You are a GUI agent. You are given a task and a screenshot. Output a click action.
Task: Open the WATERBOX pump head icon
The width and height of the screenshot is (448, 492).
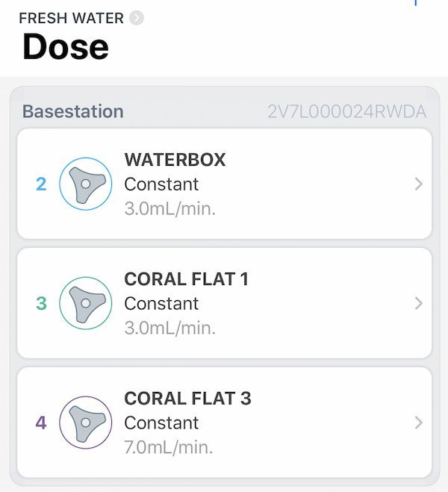tap(86, 184)
